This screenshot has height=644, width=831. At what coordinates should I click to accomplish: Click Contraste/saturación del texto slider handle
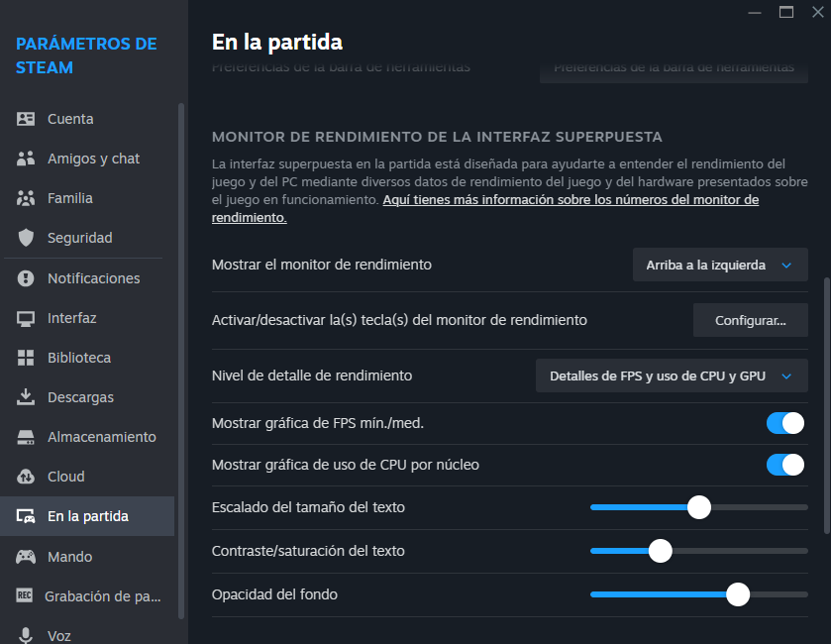[661, 551]
